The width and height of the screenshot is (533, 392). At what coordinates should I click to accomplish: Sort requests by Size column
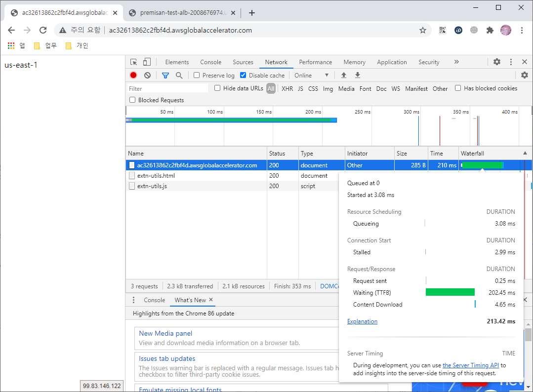click(x=410, y=153)
